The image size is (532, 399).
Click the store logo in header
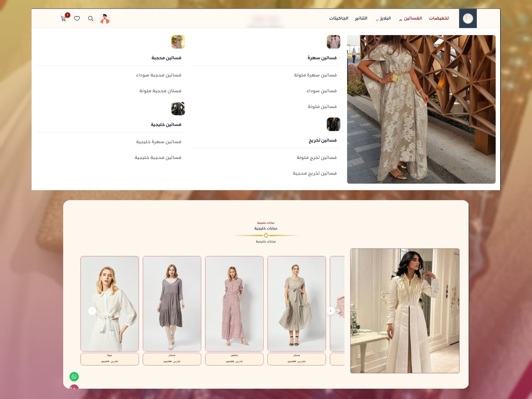pyautogui.click(x=468, y=18)
